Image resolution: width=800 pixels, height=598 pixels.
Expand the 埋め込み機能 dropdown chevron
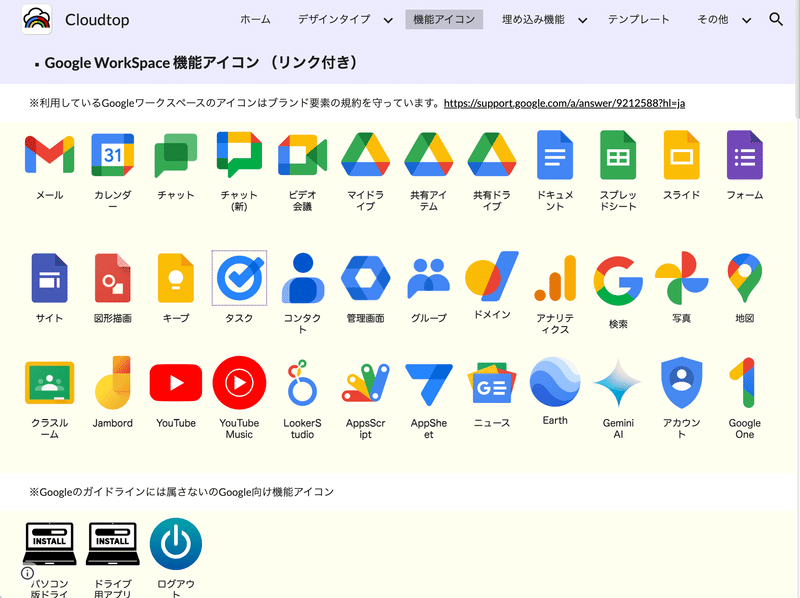point(582,20)
